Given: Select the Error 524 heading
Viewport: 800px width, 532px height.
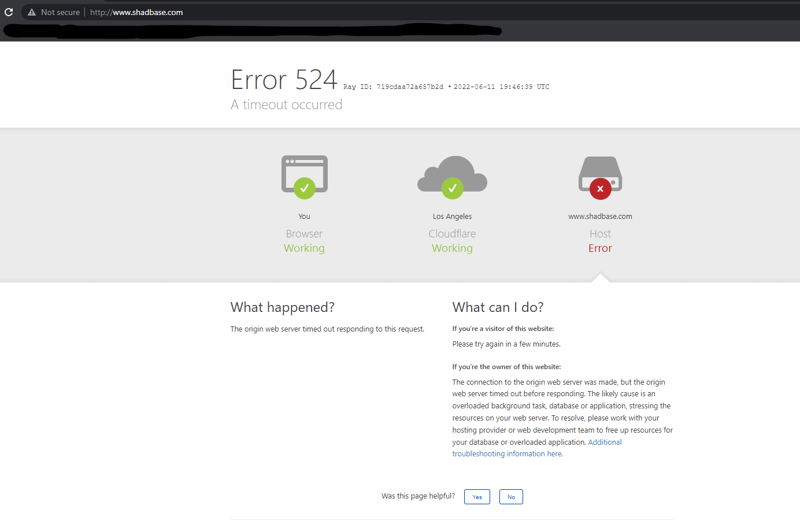Looking at the screenshot, I should pos(284,80).
